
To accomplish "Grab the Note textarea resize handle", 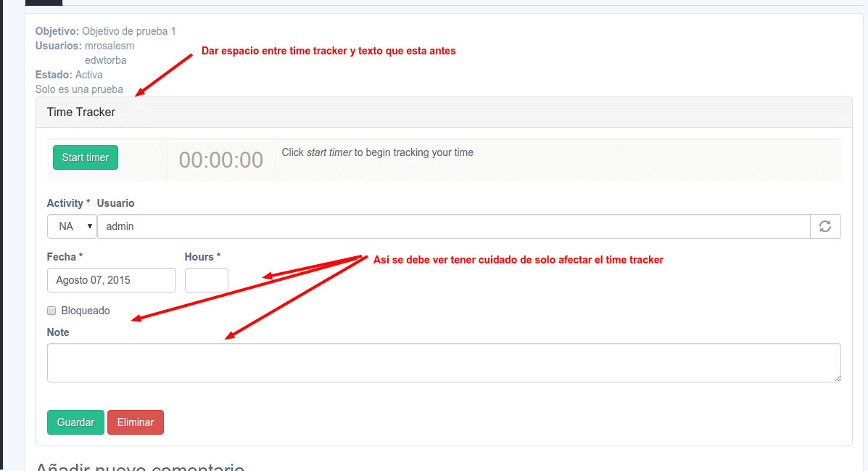I will click(838, 378).
